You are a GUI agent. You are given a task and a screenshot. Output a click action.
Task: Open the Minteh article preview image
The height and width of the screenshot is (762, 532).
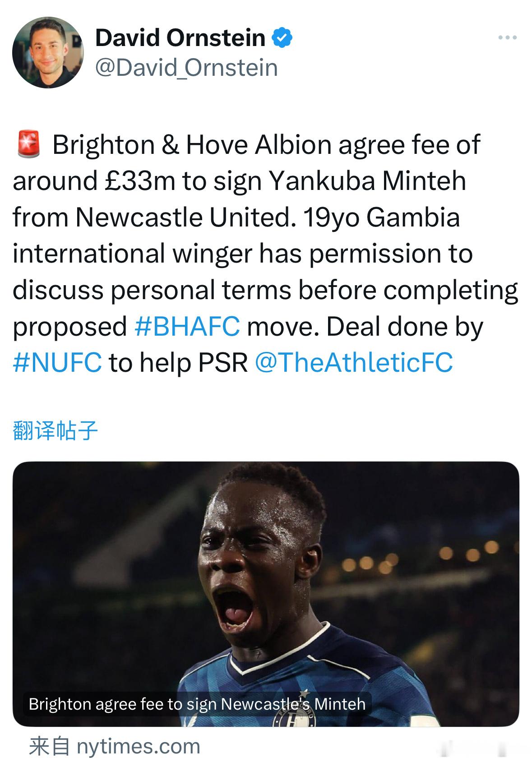pos(266,594)
